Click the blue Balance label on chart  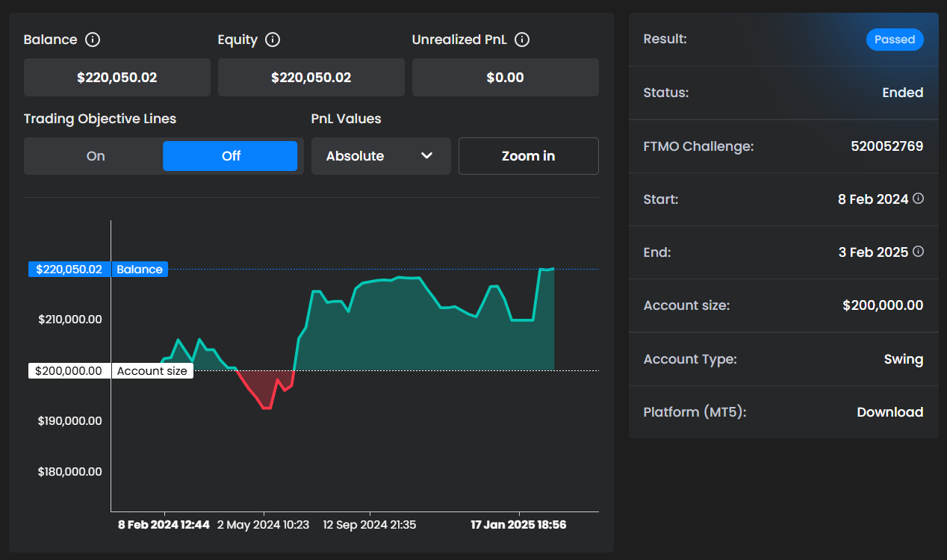click(139, 270)
